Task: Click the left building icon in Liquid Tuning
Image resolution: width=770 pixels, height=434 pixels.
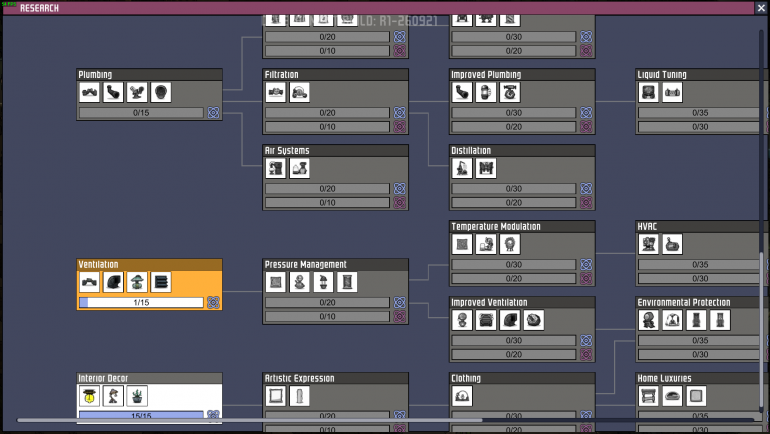Action: pos(648,92)
